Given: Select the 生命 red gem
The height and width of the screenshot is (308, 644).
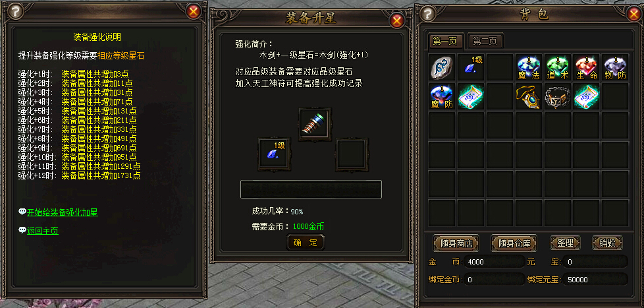Looking at the screenshot, I should [586, 67].
